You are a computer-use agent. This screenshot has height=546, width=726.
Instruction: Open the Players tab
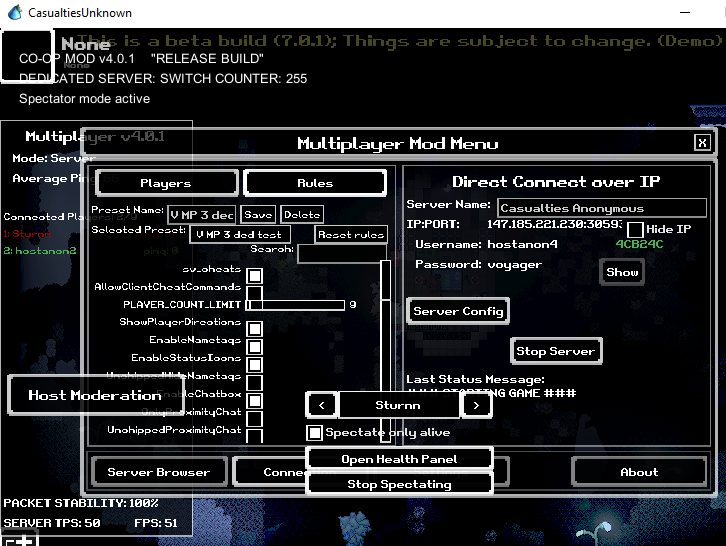[166, 183]
